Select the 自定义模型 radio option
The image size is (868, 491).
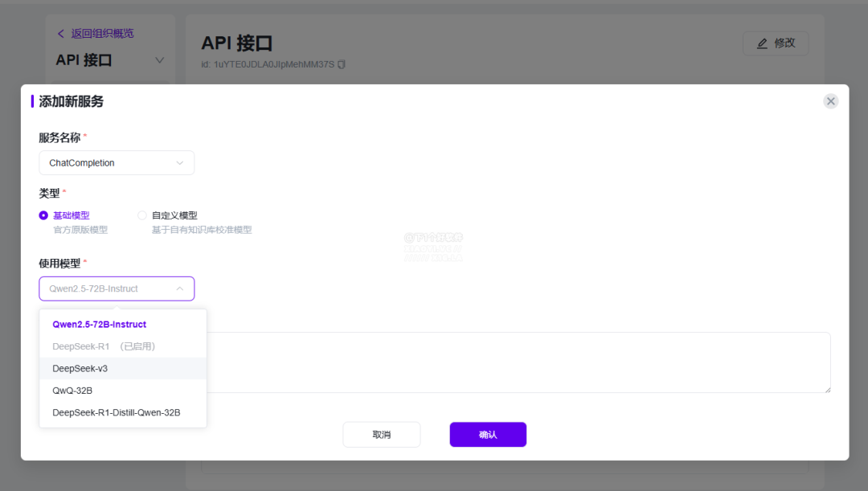point(142,215)
